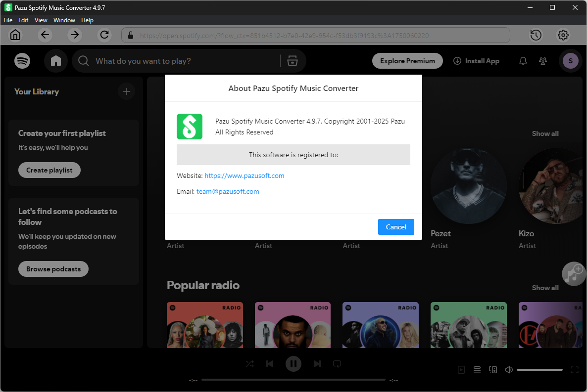Click the Pazu logo in About dialog
This screenshot has height=392, width=587.
[x=190, y=127]
